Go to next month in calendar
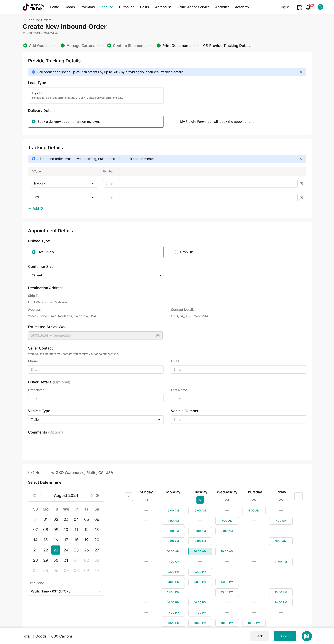 (x=91, y=495)
